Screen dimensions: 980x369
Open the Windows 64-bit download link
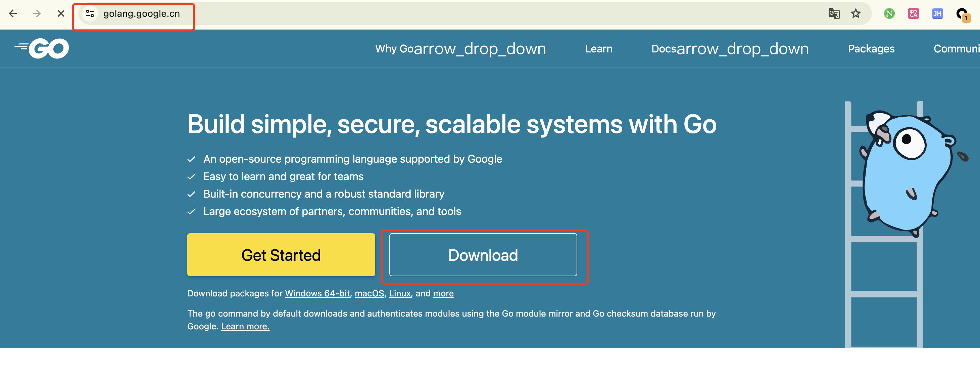[317, 293]
